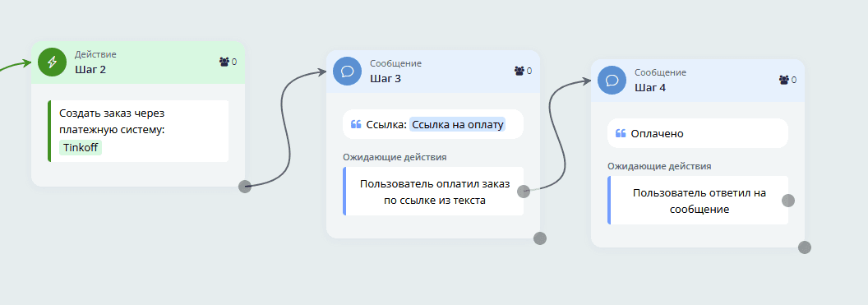Screen dimensions: 868x305
Task: Click the quote icon beside Ссылка text
Action: [x=356, y=124]
